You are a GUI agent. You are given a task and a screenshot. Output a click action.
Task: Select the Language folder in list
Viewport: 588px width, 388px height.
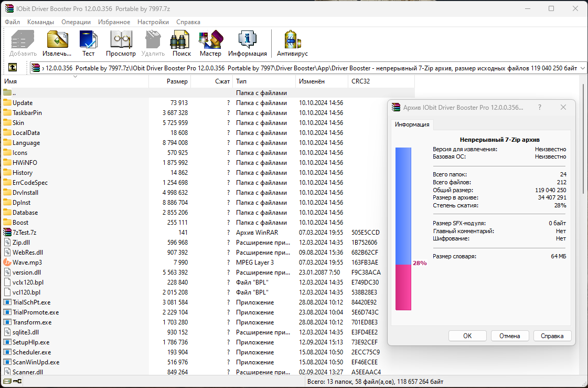(26, 143)
